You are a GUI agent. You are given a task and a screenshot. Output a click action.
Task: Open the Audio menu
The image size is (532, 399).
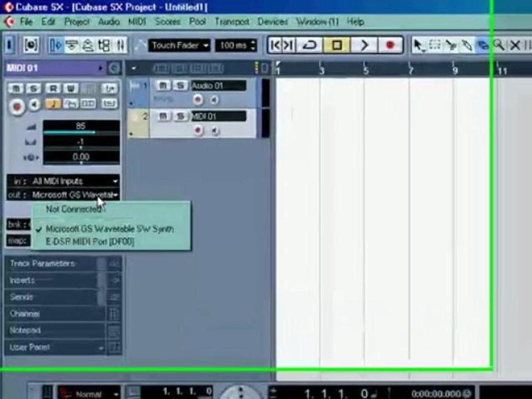pos(109,22)
